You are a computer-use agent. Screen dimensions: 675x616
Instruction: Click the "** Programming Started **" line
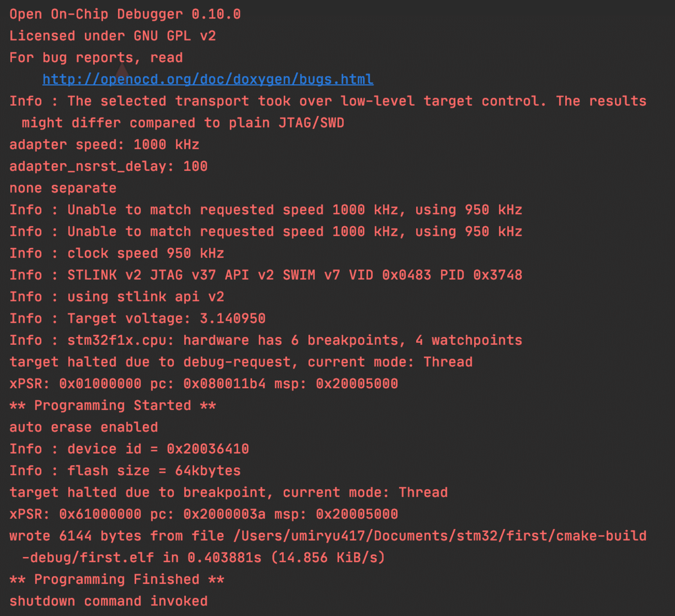(x=112, y=406)
